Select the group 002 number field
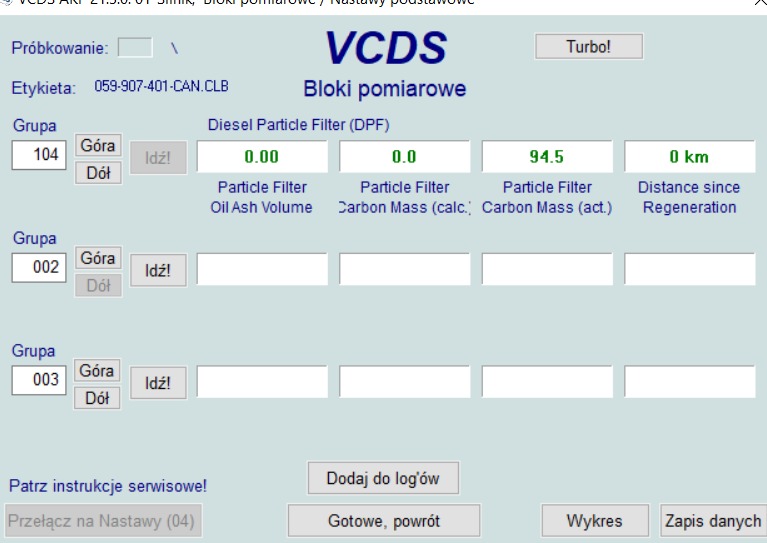This screenshot has height=543, width=767. coord(39,268)
